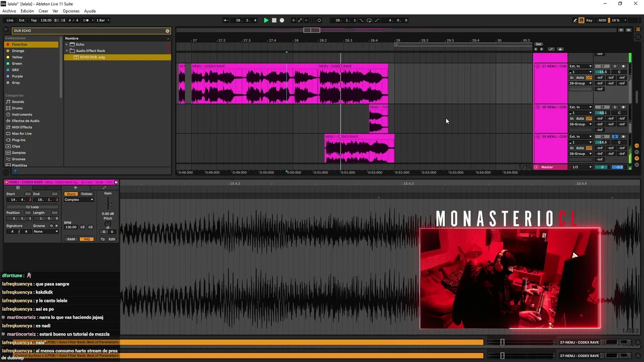Click the Stop button in the transport
The image size is (644, 362).
tap(274, 20)
